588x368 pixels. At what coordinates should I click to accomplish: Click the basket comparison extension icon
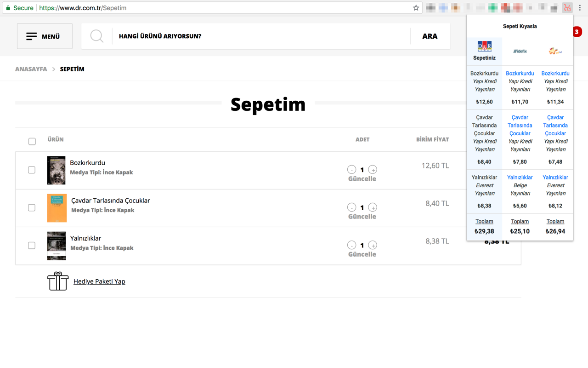click(x=567, y=8)
